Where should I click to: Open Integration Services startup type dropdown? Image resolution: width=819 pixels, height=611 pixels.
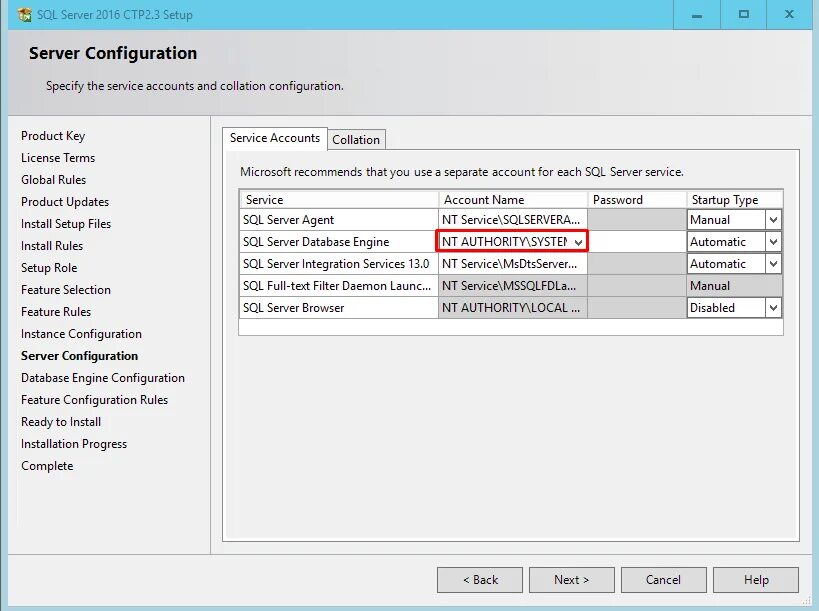pyautogui.click(x=774, y=264)
